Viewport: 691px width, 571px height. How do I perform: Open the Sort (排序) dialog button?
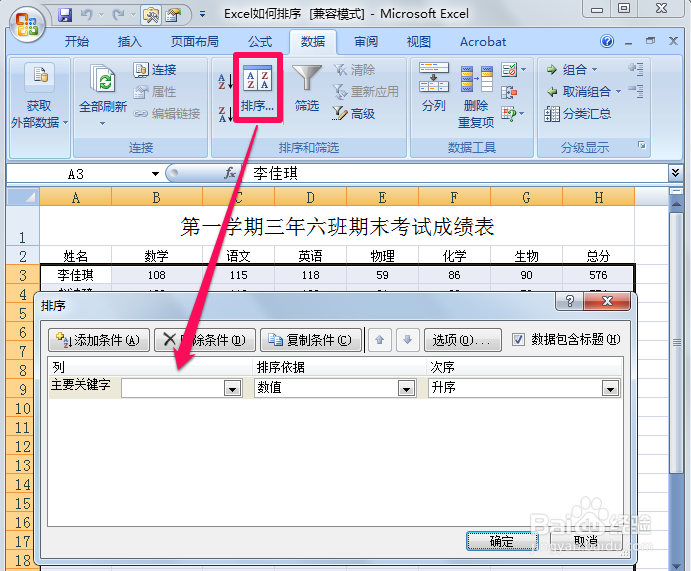click(x=258, y=88)
